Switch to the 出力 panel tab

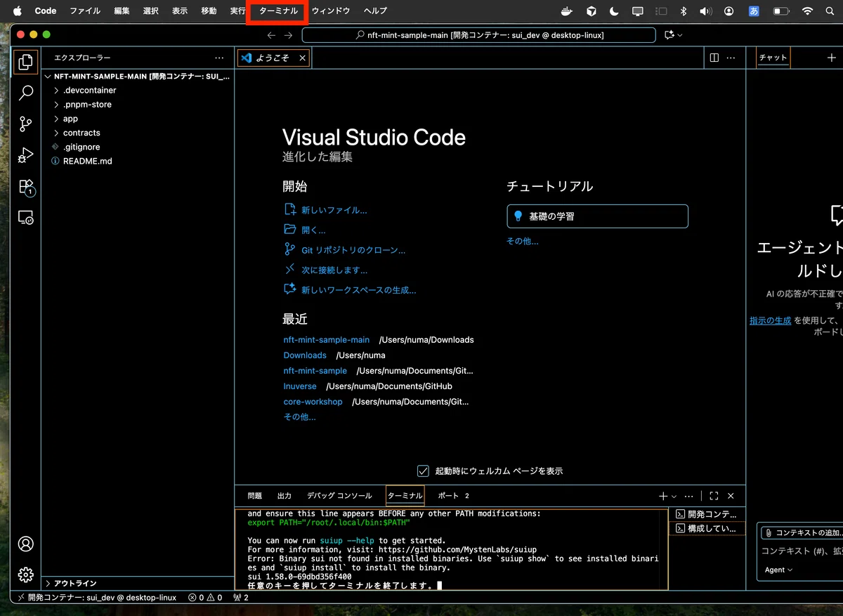point(285,496)
